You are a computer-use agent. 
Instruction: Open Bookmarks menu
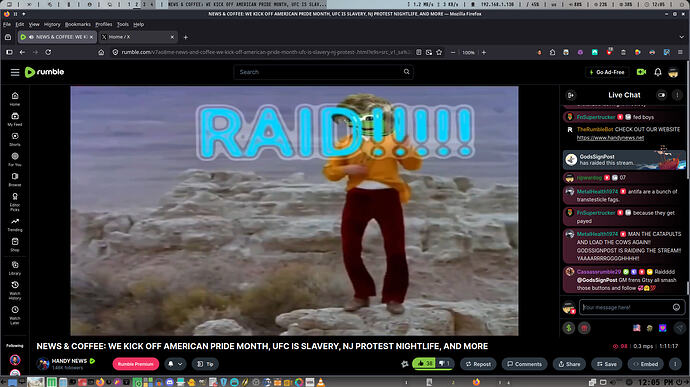click(x=78, y=24)
